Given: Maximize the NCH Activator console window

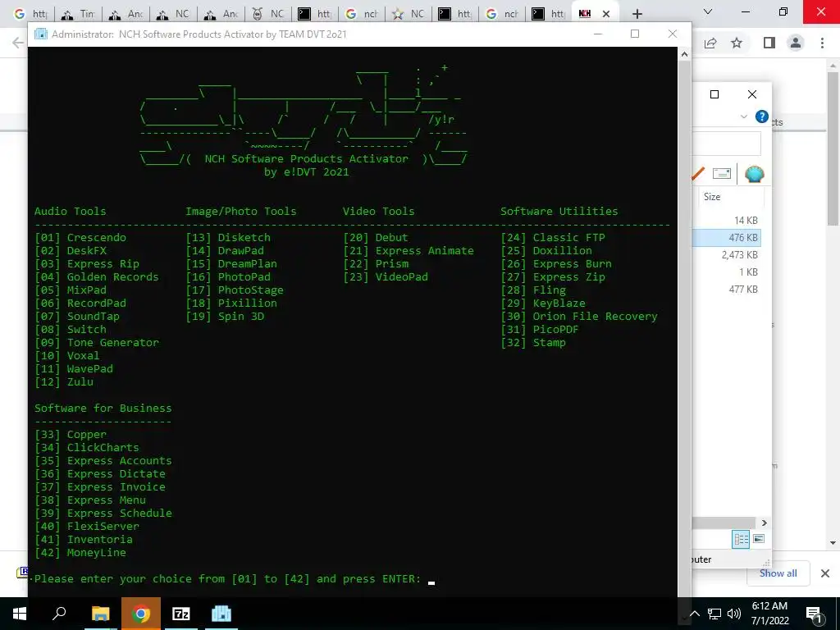Looking at the screenshot, I should pos(635,34).
